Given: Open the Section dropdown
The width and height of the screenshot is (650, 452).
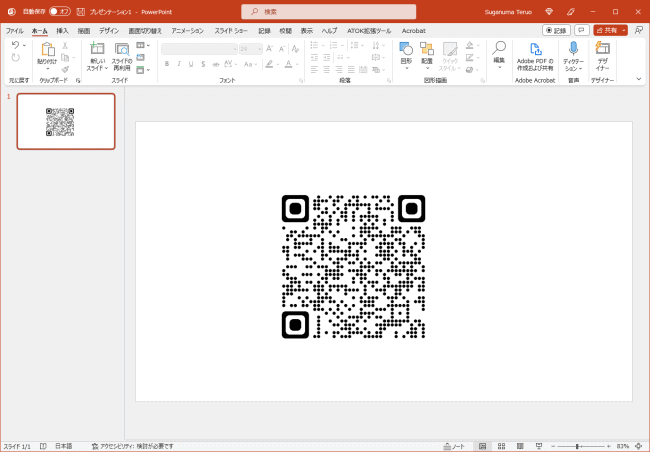Looking at the screenshot, I should tap(143, 70).
